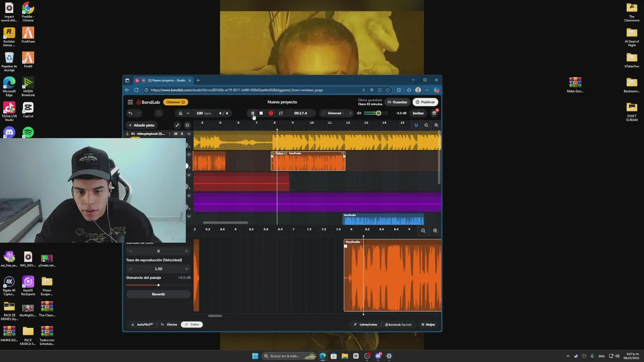Open Spotify from the desktop
This screenshot has height=362, width=644.
tap(28, 132)
